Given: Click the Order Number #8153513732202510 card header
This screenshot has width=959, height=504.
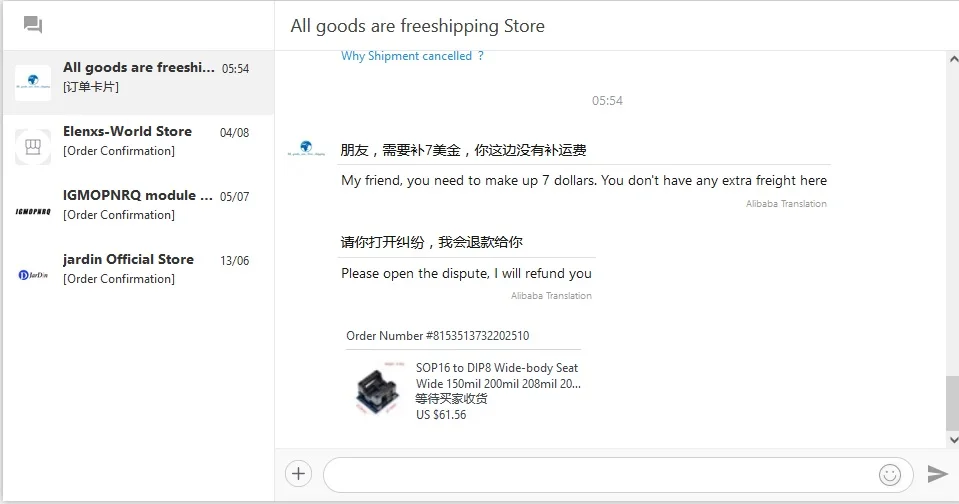Looking at the screenshot, I should coord(437,336).
